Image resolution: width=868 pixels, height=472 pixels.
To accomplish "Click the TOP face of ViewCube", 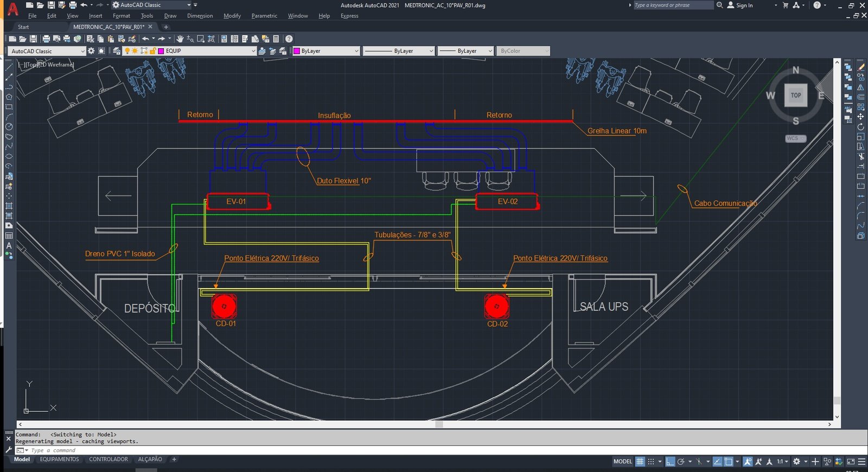I will pos(796,95).
